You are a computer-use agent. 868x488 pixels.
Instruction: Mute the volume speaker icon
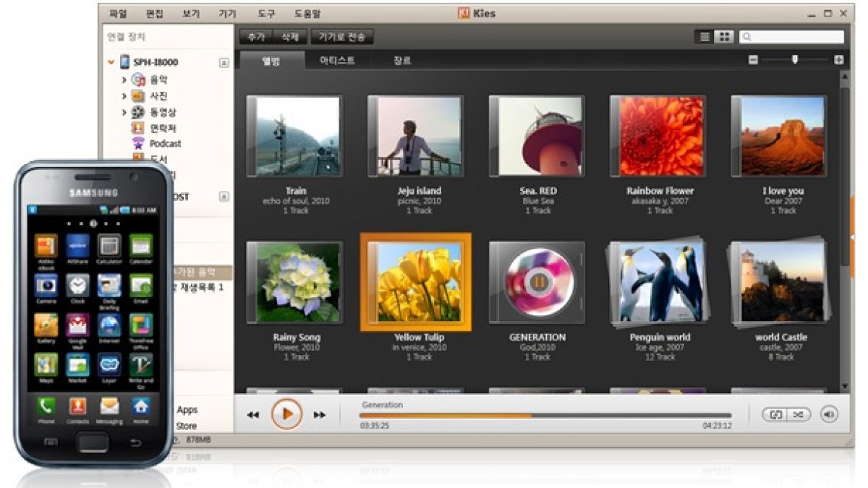pos(829,414)
